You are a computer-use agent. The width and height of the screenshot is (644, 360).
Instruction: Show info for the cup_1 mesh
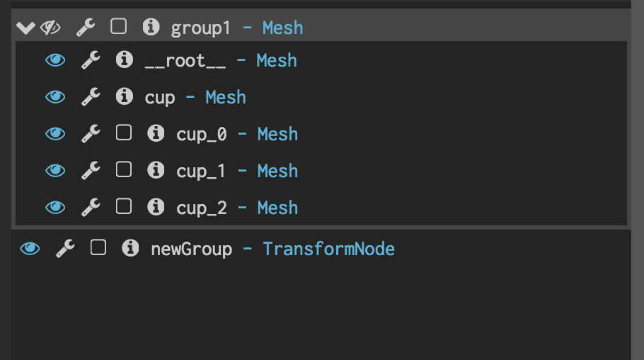(156, 170)
